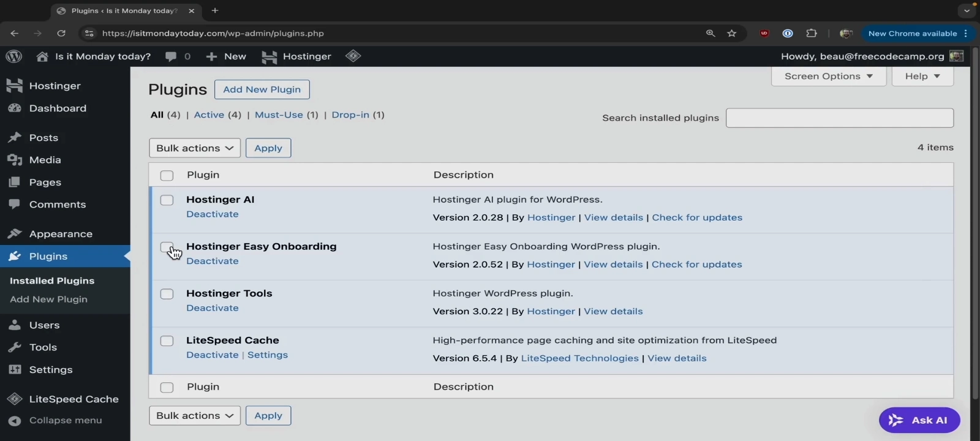
Task: Open the Extensions puzzle icon
Action: 812,33
